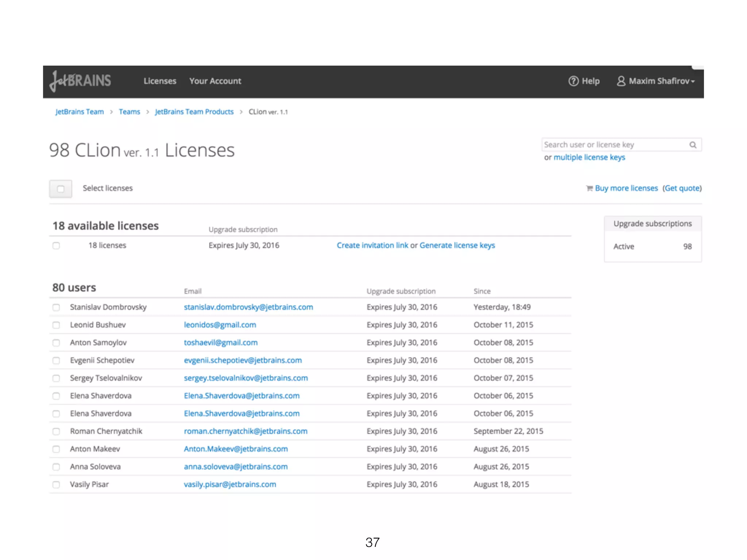Image resolution: width=747 pixels, height=560 pixels.
Task: Click the JetBrains logo
Action: [80, 81]
